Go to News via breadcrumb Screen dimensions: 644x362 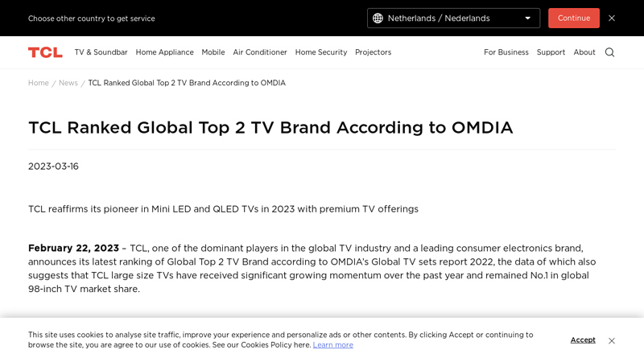tap(68, 83)
